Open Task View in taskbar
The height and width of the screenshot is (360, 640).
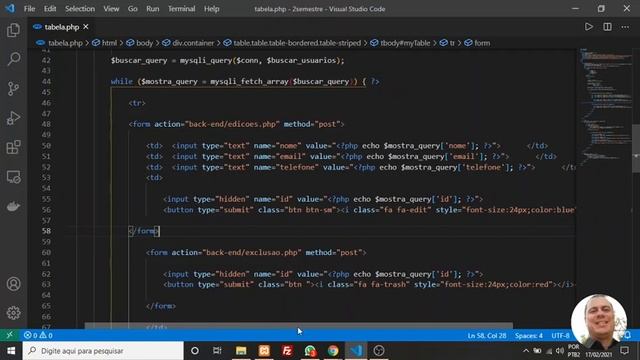pos(217,351)
